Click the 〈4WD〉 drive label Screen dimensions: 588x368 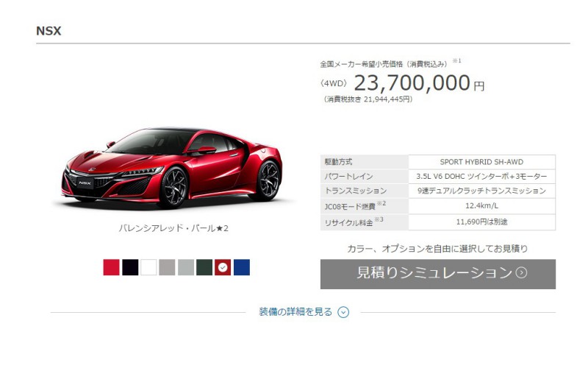pyautogui.click(x=334, y=84)
